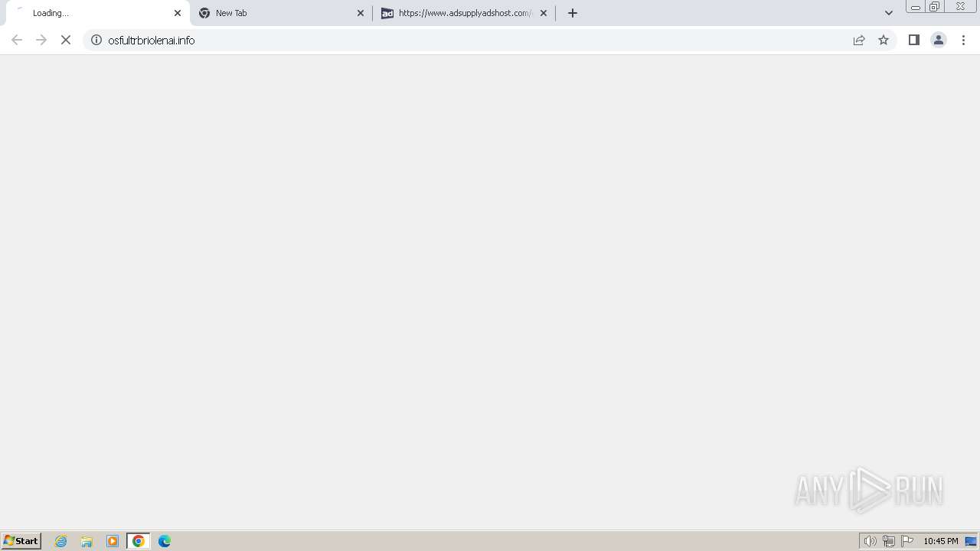
Task: Open the Chrome profile menu
Action: point(939,40)
